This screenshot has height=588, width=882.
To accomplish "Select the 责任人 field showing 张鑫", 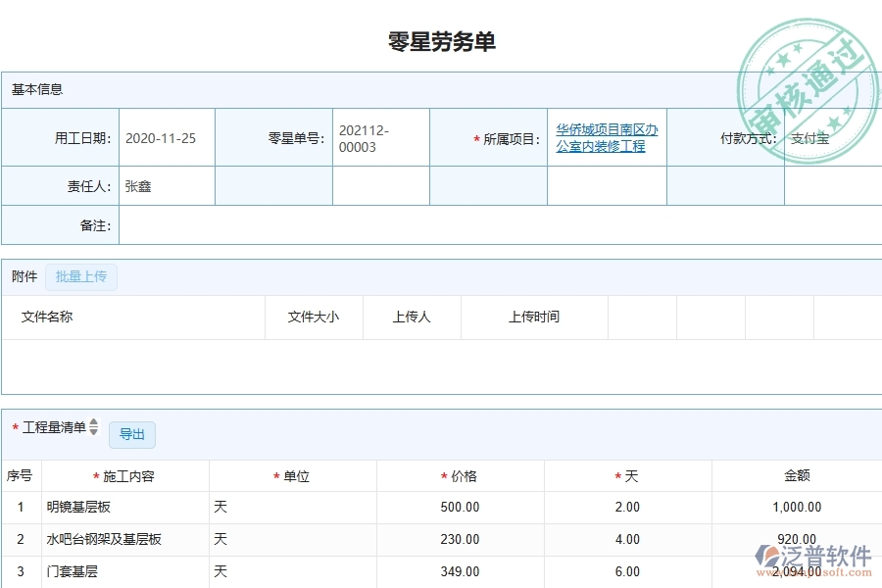I will tap(165, 185).
